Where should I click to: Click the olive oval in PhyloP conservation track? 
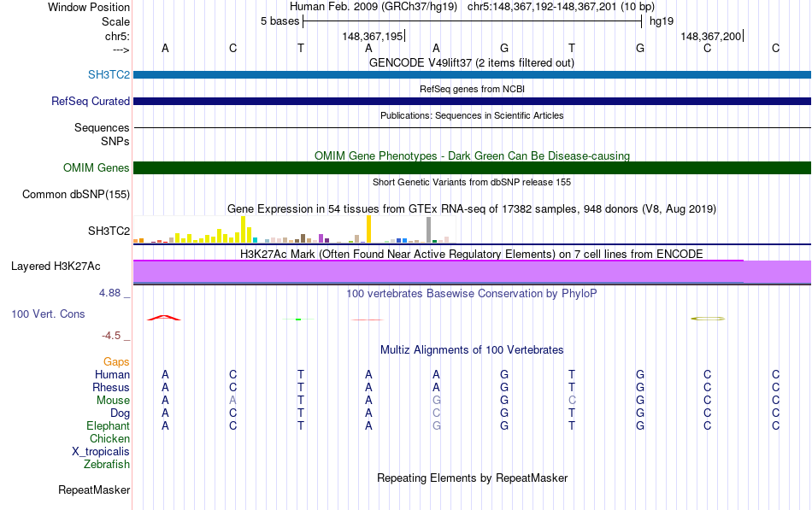pos(708,319)
